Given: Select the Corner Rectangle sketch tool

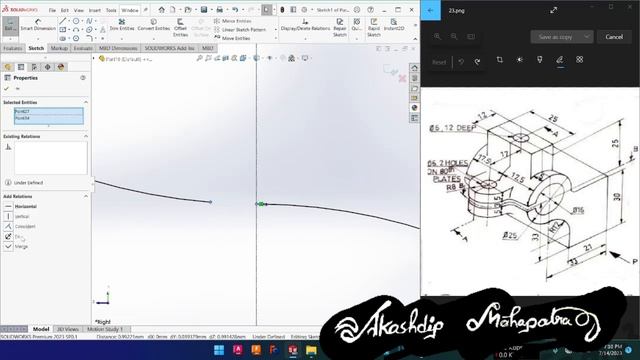Looking at the screenshot, I should (62, 30).
